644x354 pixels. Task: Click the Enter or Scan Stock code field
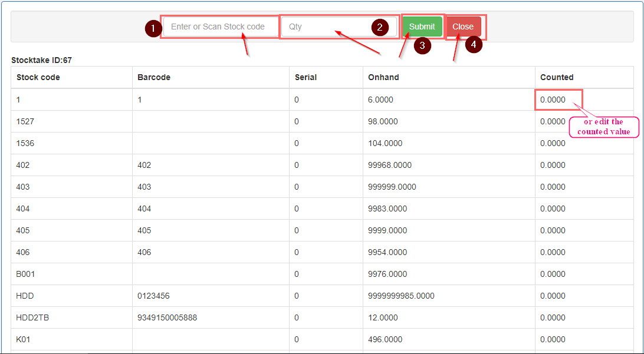(219, 27)
